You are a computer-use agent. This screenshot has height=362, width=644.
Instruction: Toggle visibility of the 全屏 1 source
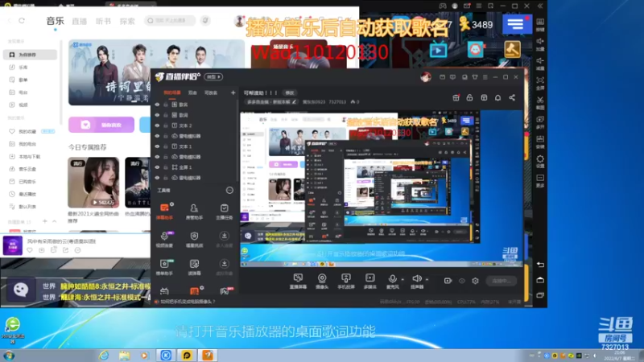(157, 167)
